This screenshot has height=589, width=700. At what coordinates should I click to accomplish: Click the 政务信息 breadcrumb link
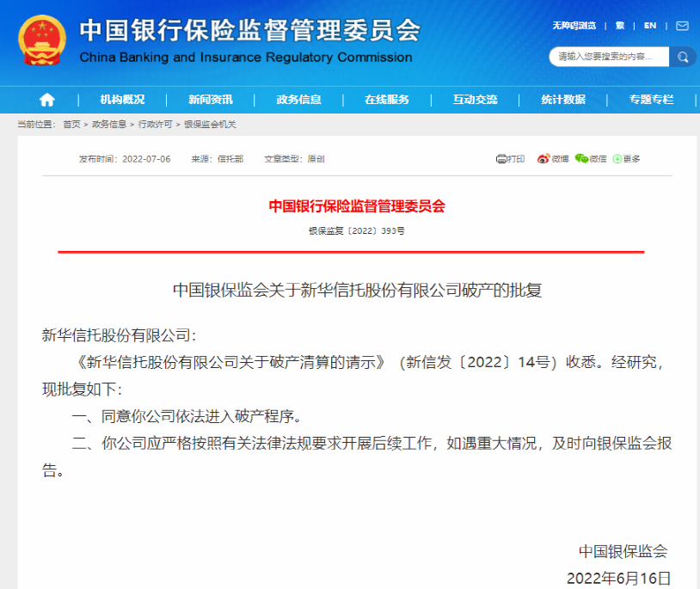tap(109, 125)
